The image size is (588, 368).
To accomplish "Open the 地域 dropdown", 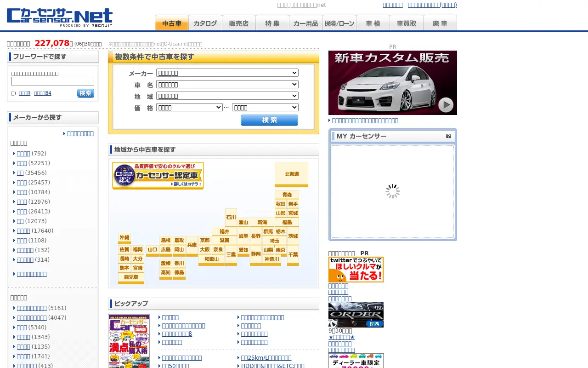I will (227, 96).
